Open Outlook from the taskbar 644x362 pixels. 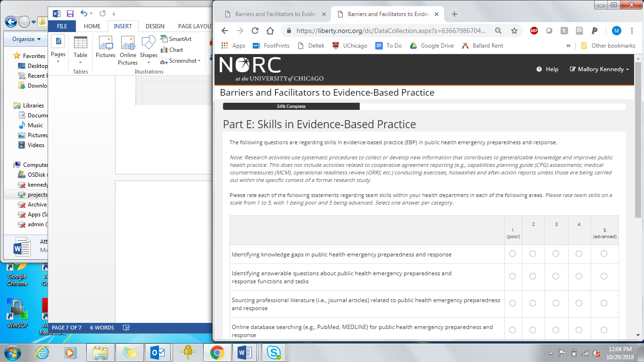[157, 352]
